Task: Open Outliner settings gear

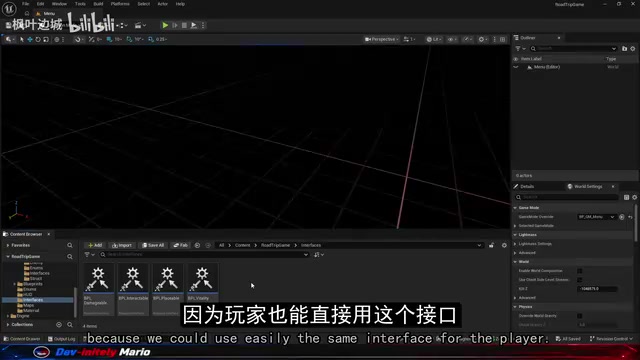Action: (x=633, y=49)
